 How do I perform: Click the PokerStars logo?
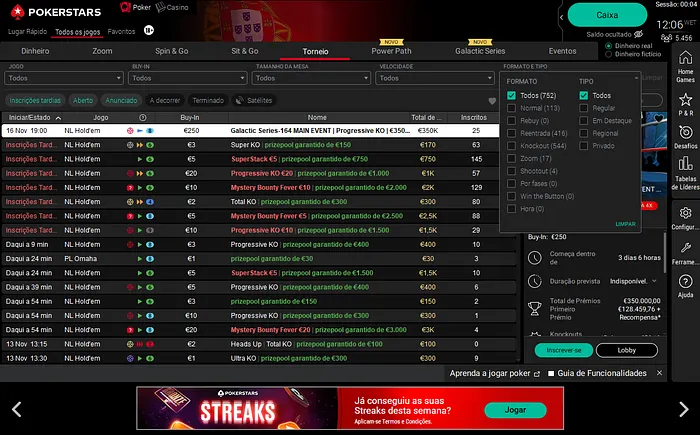point(56,12)
